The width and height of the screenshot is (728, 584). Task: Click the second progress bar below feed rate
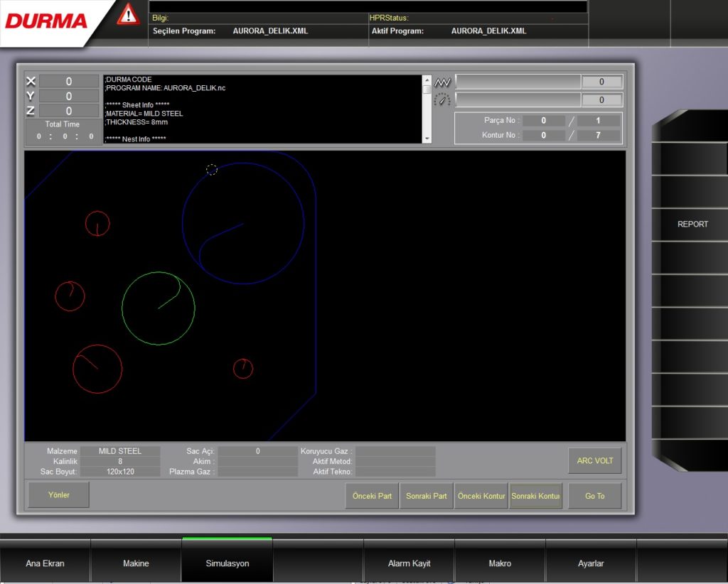tap(518, 99)
